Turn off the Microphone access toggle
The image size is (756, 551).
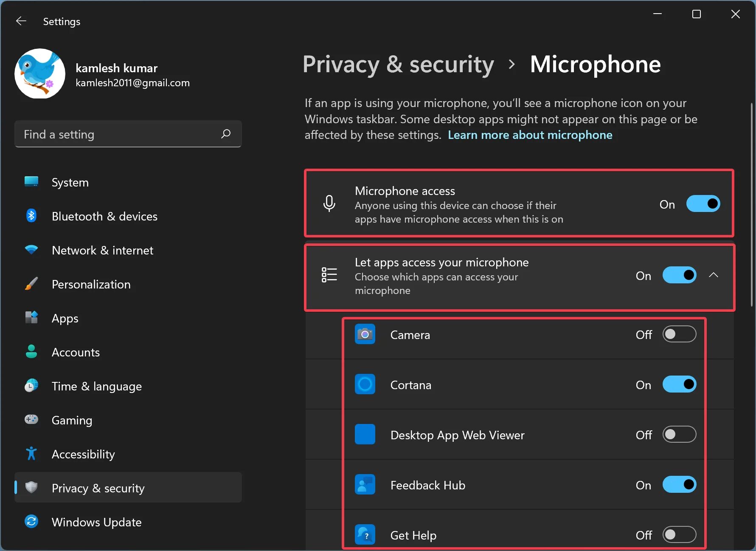(703, 204)
